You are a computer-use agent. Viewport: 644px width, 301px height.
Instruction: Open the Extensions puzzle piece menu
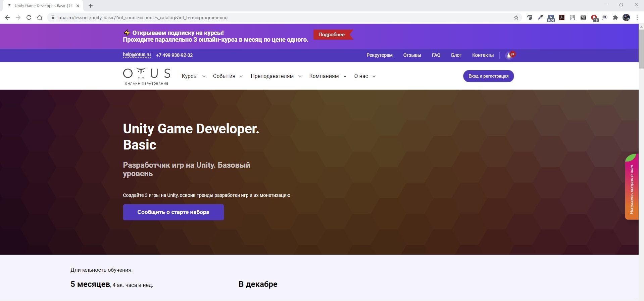(x=615, y=17)
